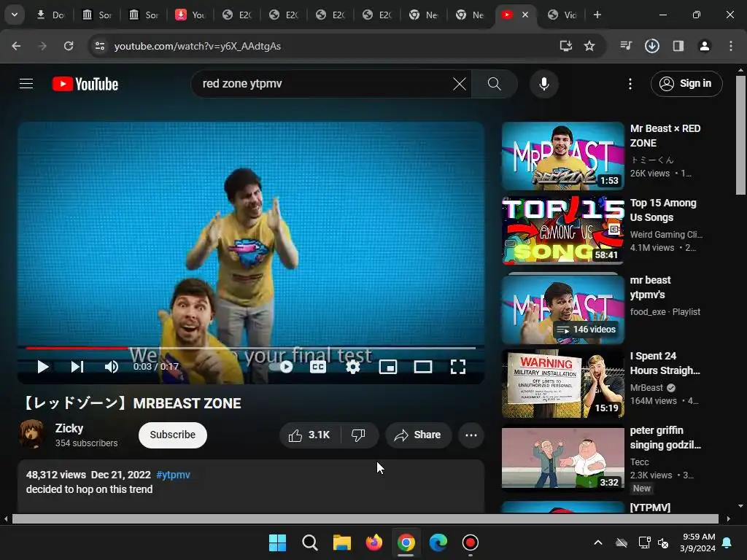Open the Zicky channel name link
This screenshot has width=747, height=560.
pyautogui.click(x=69, y=428)
